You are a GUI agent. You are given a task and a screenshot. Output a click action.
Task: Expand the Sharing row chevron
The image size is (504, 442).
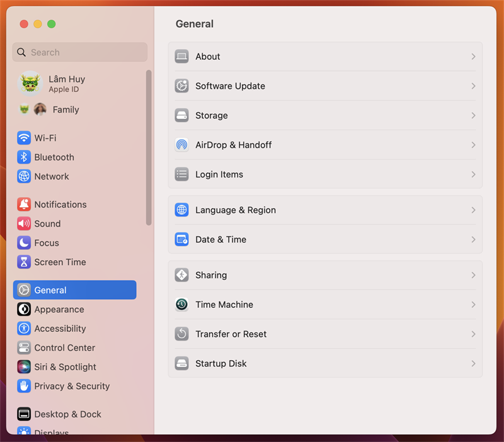pos(474,275)
